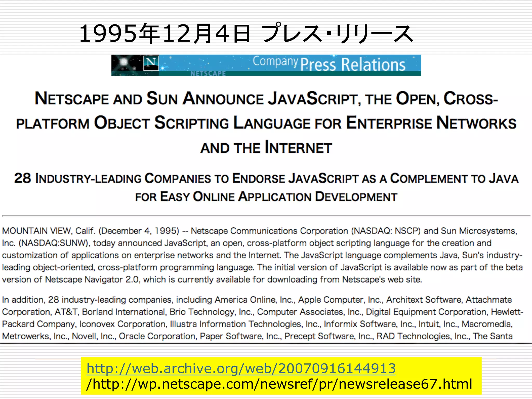532x399 pixels.
Task: Click the NETSCAPE label under the banner
Action: (208, 73)
